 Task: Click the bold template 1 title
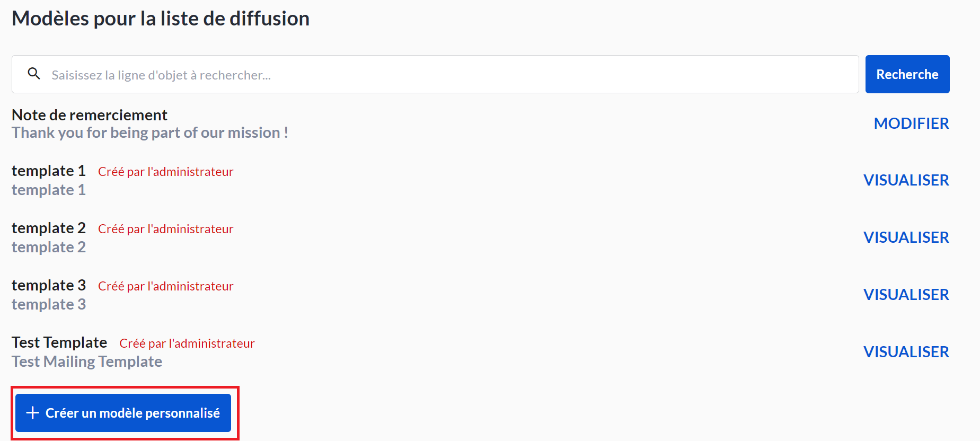click(49, 171)
